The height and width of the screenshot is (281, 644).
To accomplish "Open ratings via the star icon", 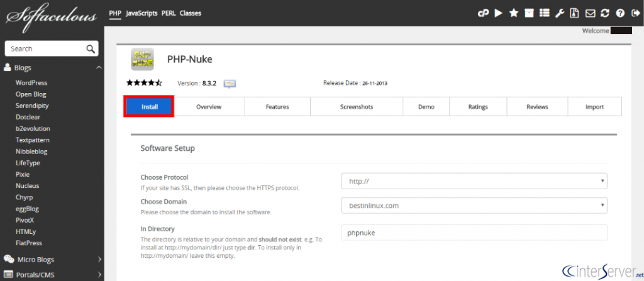I will pyautogui.click(x=514, y=13).
